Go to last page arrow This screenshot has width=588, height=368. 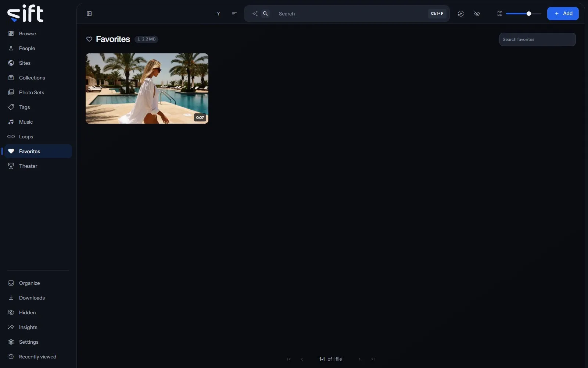[x=373, y=359]
